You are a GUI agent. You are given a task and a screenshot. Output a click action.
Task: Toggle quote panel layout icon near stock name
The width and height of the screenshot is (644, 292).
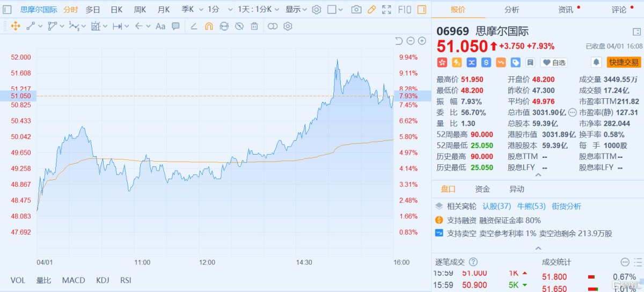[636, 32]
